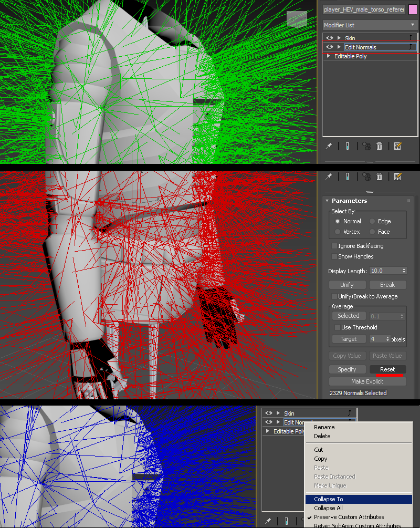The height and width of the screenshot is (528, 420).
Task: Click 2329 Normals Selected status text
Action: 358,393
